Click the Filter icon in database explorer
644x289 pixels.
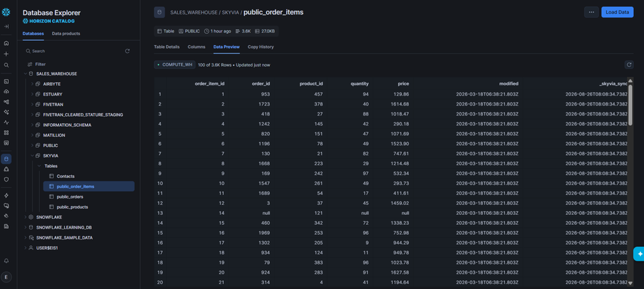tap(30, 64)
